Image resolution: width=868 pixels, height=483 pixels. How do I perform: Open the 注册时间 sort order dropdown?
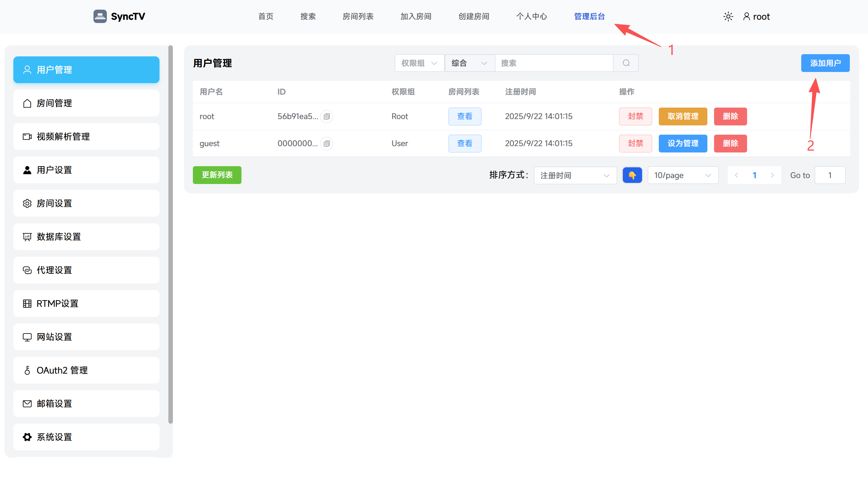coord(575,175)
